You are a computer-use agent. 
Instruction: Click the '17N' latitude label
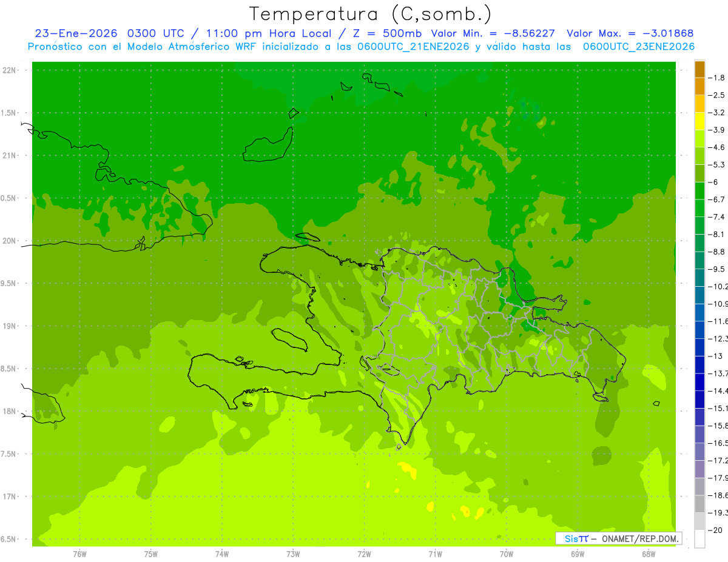[10, 497]
